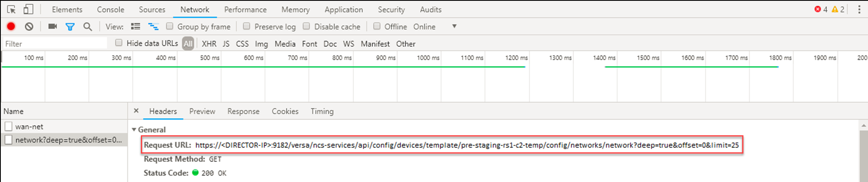Enable the Group by frame checkbox
868x182 pixels.
(170, 26)
